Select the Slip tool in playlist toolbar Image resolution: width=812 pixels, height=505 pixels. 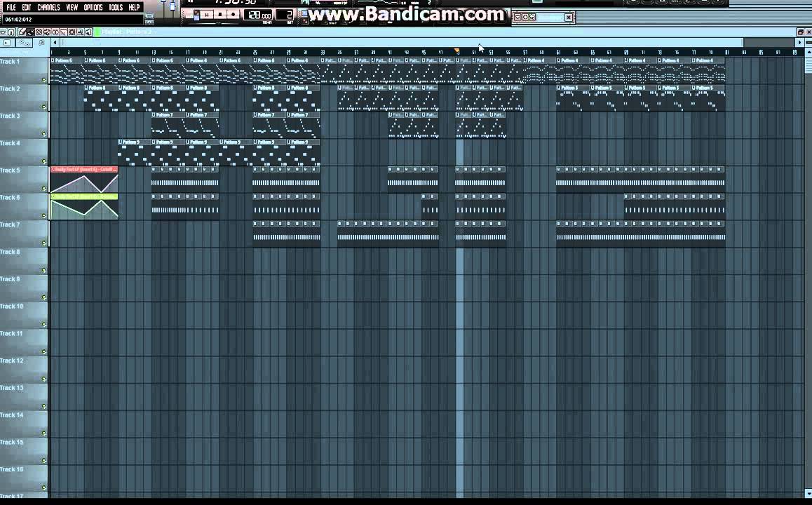click(55, 32)
